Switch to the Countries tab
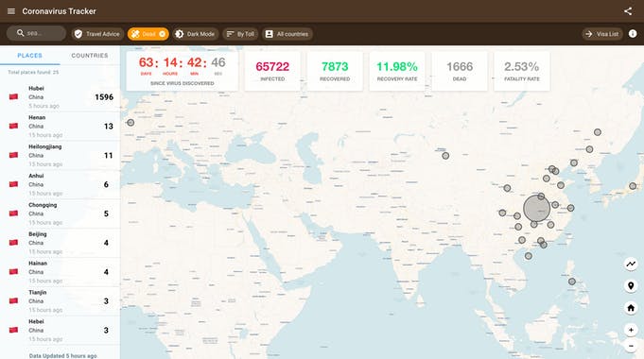 point(90,56)
